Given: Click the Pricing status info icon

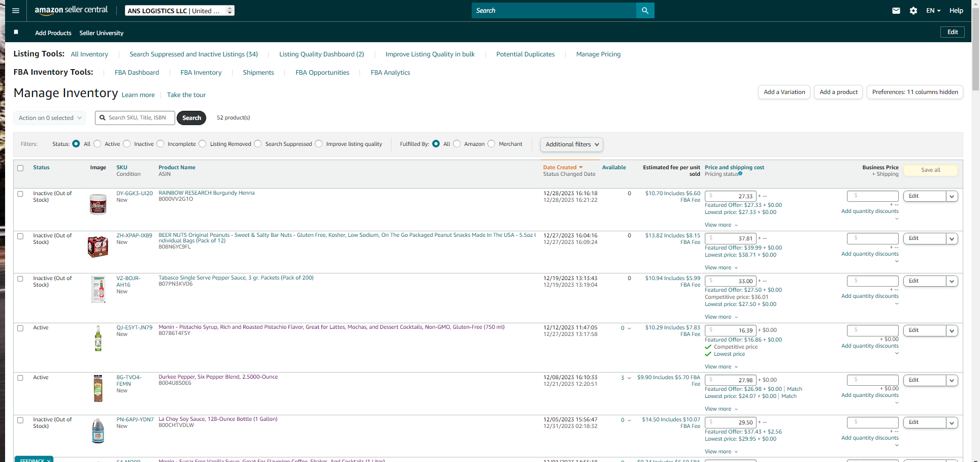Looking at the screenshot, I should tap(740, 174).
